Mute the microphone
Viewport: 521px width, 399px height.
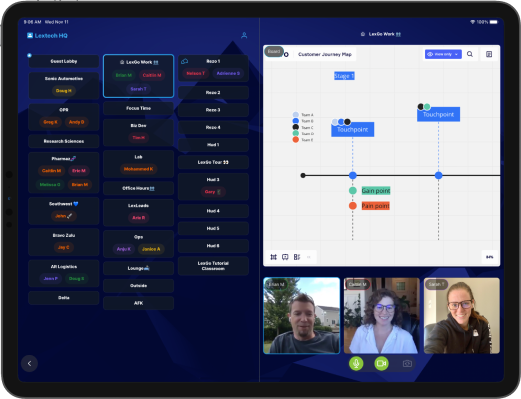click(356, 363)
